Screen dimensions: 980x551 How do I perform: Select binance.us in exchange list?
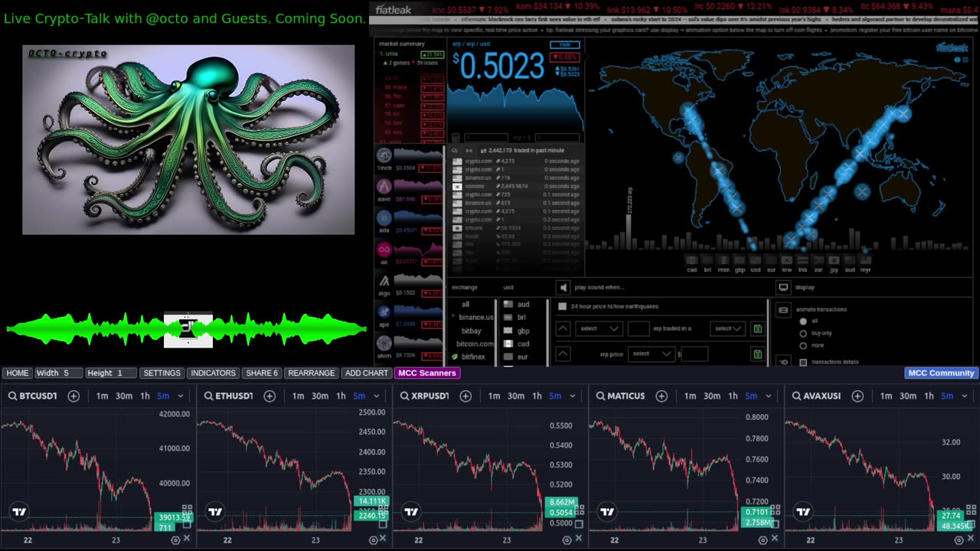click(x=476, y=318)
